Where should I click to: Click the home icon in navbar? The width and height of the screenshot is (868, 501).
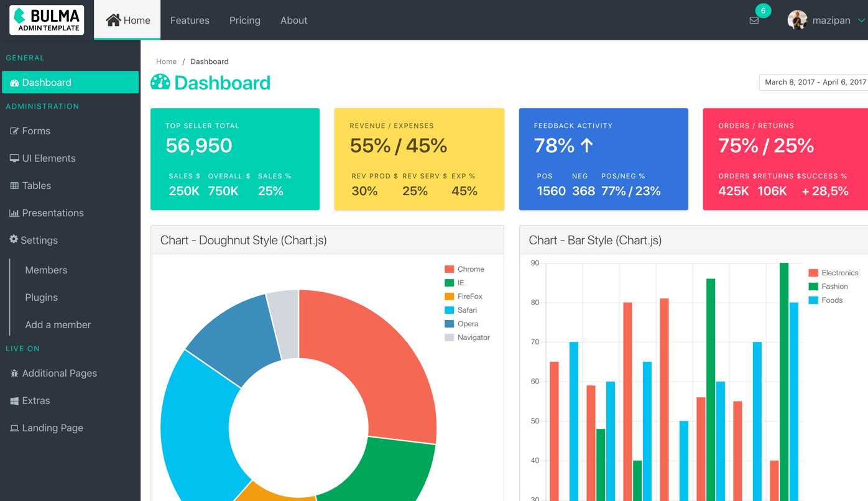113,20
